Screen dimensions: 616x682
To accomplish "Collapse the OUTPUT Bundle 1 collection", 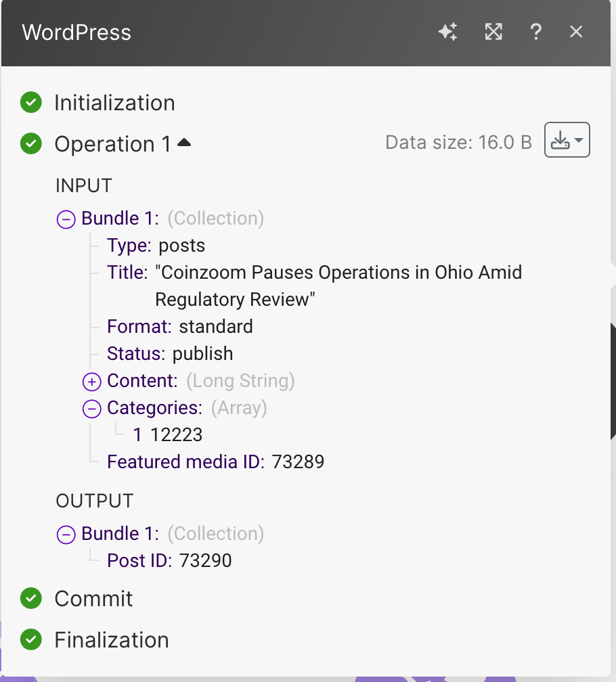I will (66, 535).
